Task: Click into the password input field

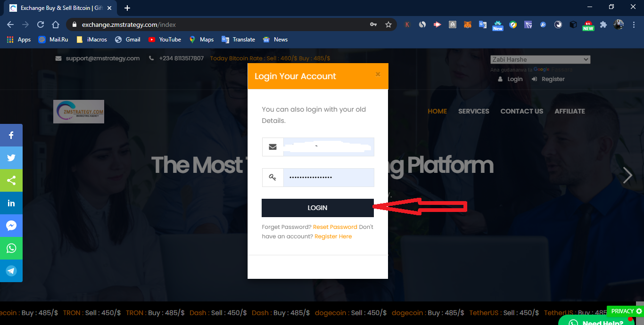Action: (x=328, y=178)
